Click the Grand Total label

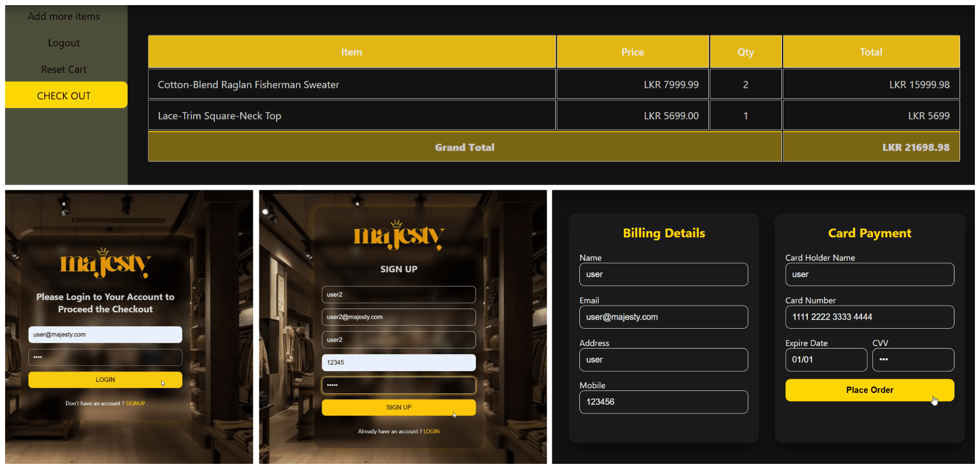(x=464, y=147)
